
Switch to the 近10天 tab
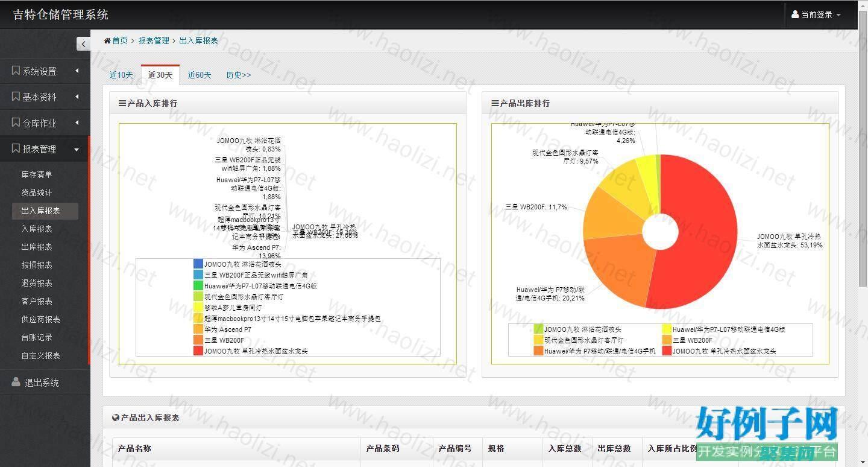[x=121, y=75]
